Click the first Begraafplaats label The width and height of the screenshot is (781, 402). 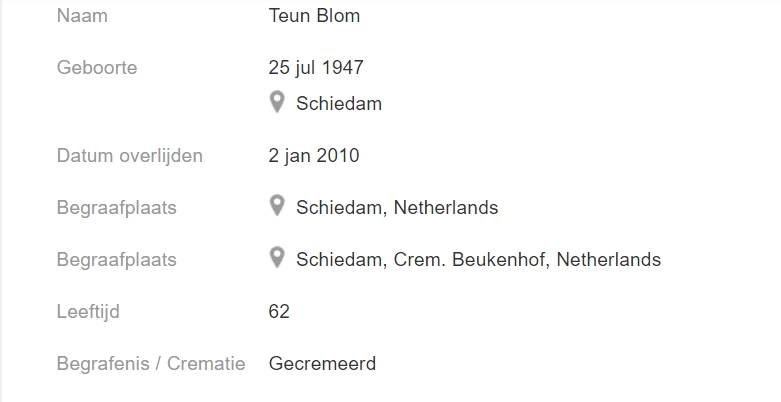[117, 207]
